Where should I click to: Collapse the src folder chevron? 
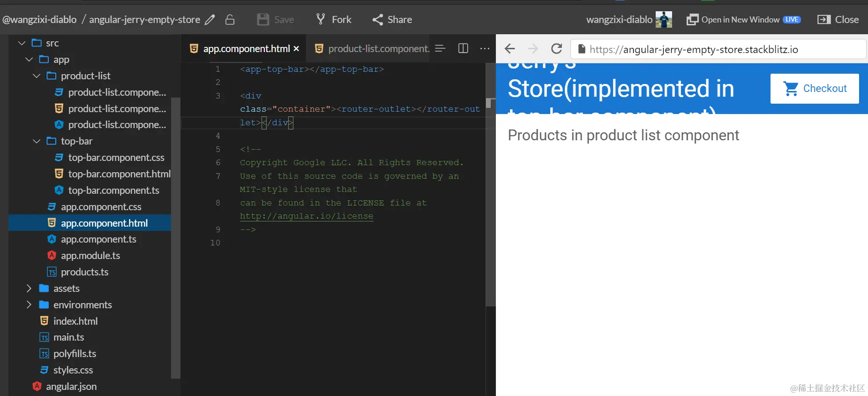22,43
